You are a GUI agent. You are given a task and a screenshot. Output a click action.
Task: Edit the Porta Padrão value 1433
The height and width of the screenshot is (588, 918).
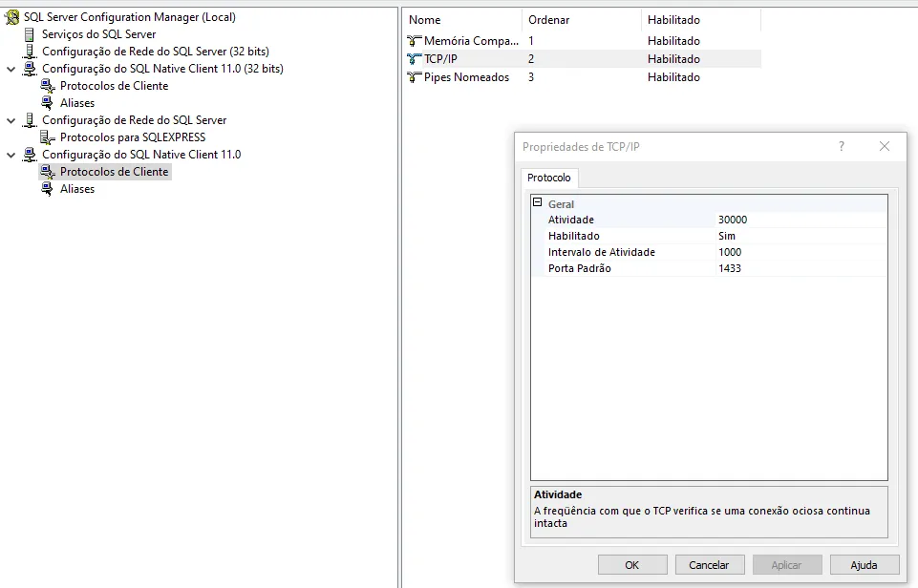(801, 268)
